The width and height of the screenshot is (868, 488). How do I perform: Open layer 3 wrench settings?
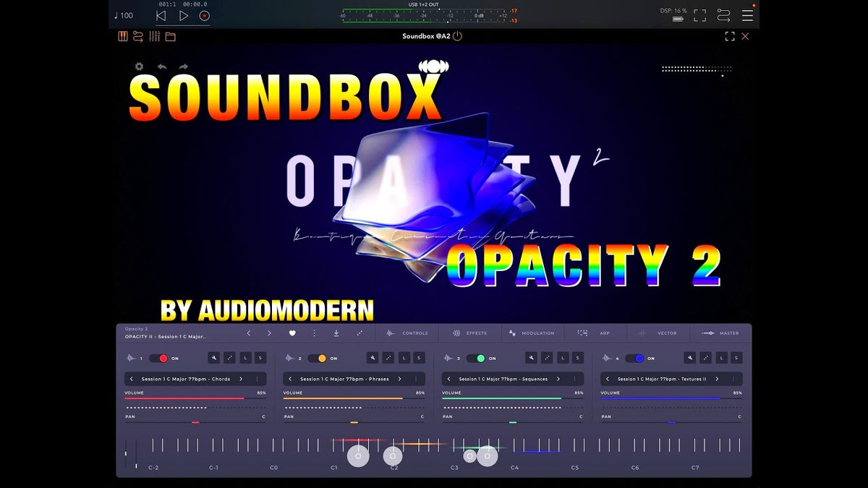click(532, 358)
